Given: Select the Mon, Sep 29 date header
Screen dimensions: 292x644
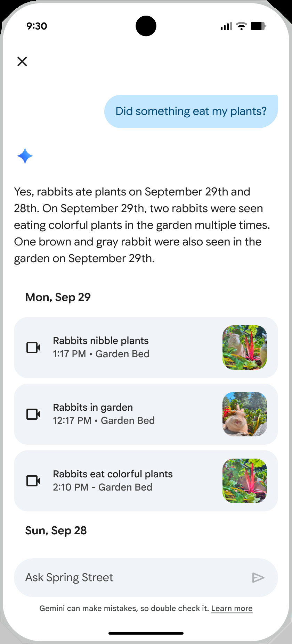Looking at the screenshot, I should click(x=58, y=297).
